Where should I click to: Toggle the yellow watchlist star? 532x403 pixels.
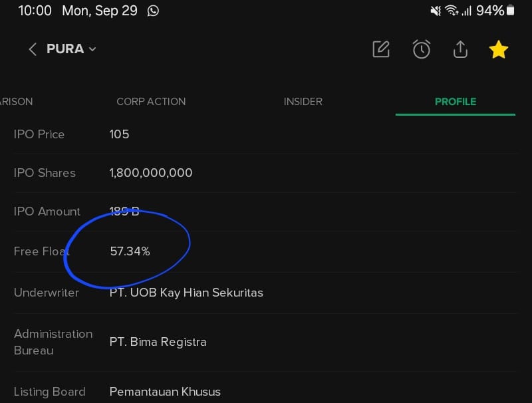(499, 49)
